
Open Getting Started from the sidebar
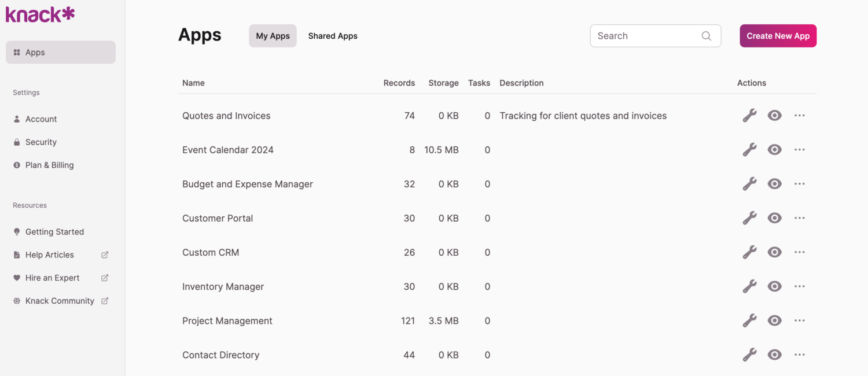(x=54, y=231)
